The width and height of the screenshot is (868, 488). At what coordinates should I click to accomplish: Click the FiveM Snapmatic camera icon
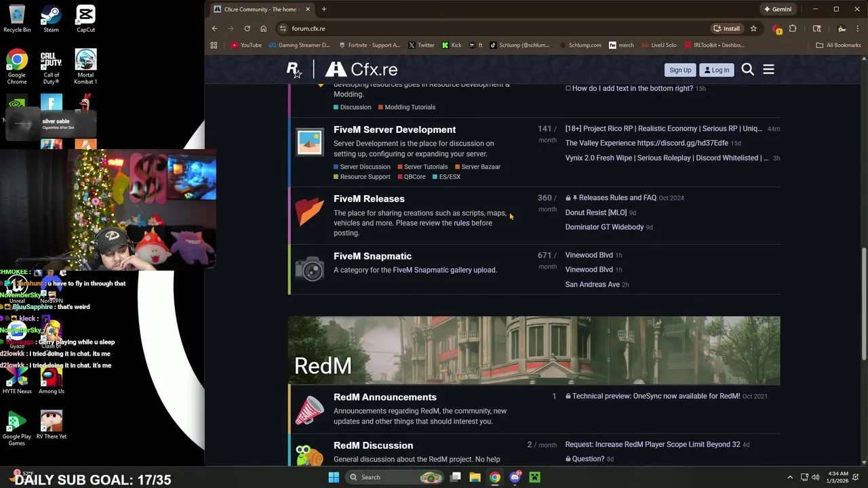(310, 269)
